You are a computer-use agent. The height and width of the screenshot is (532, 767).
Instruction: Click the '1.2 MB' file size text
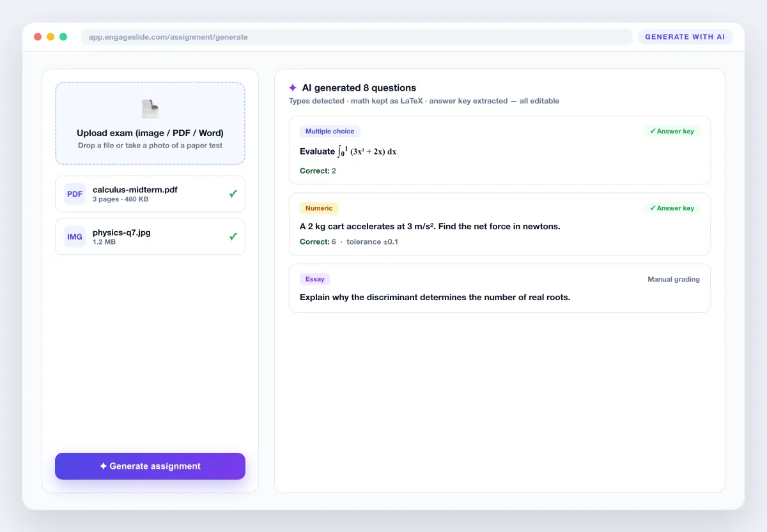[x=104, y=243]
